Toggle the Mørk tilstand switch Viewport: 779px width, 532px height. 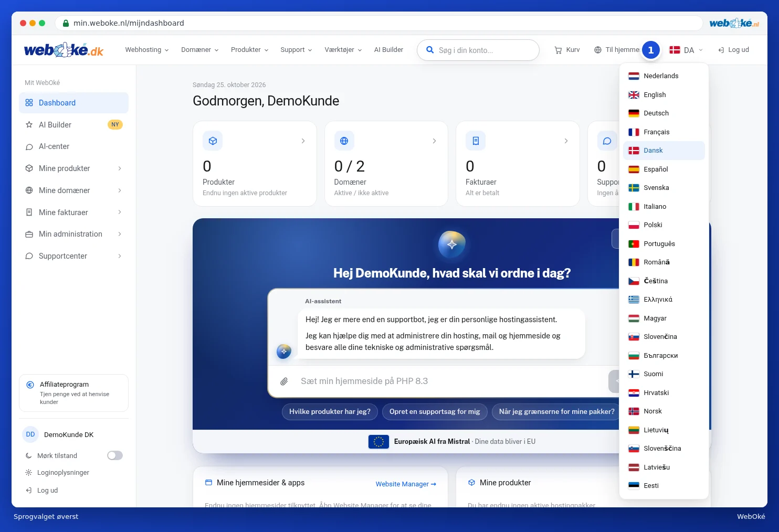tap(115, 455)
